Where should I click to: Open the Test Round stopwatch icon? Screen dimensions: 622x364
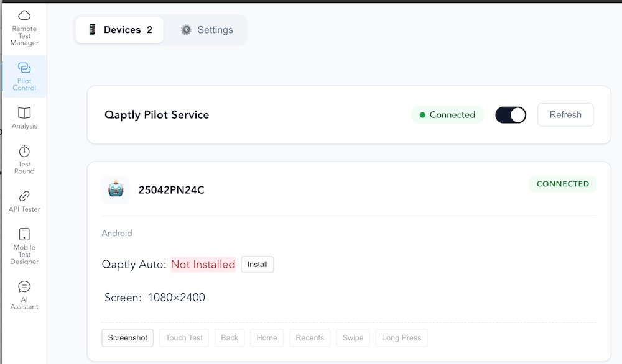point(24,151)
